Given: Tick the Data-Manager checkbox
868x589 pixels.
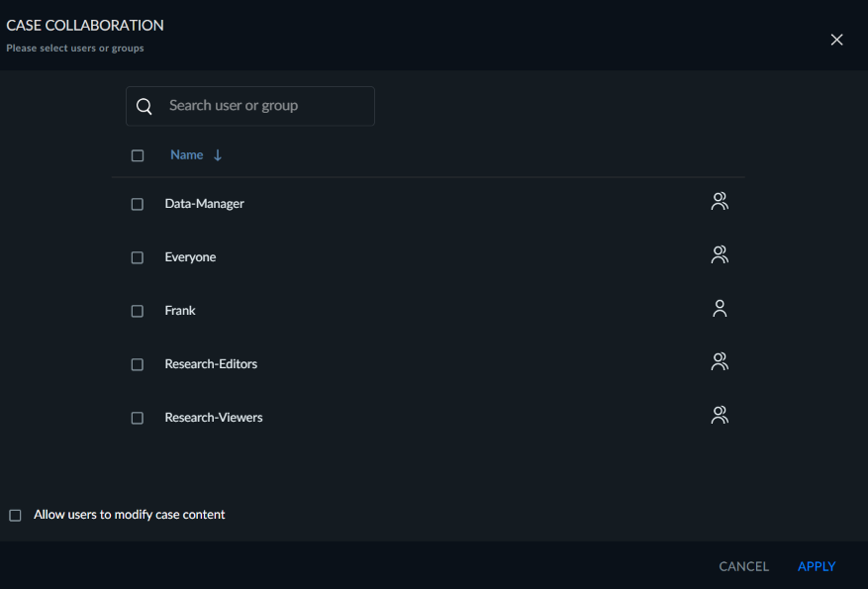Looking at the screenshot, I should [138, 204].
